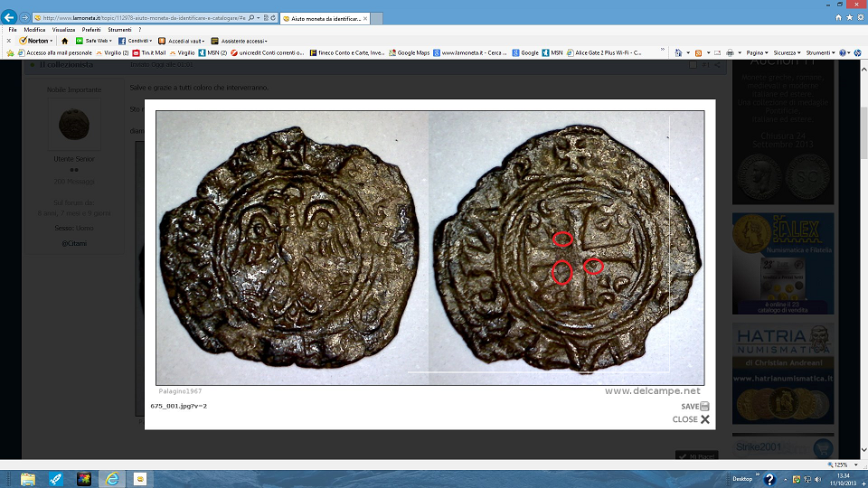Open the 'fineco Conto e Carte' favorite

click(x=346, y=53)
